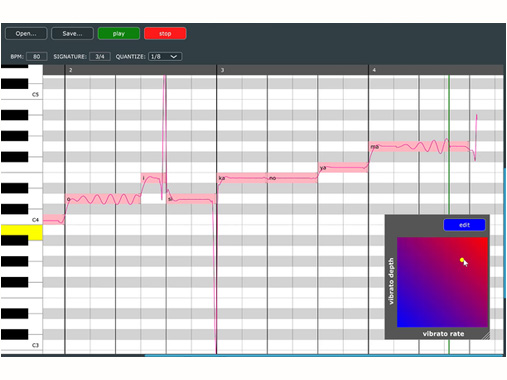Click the Open... button
The width and height of the screenshot is (507, 380).
pyautogui.click(x=26, y=34)
